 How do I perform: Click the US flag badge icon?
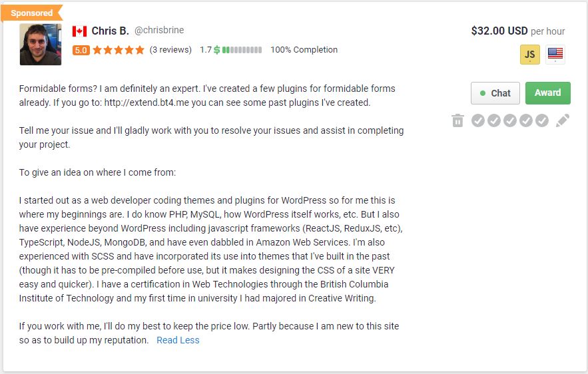[555, 55]
